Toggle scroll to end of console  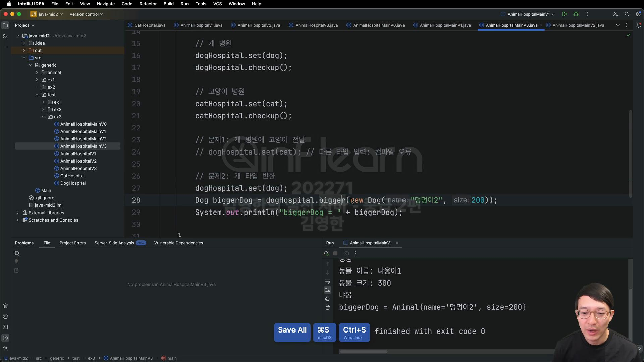[x=328, y=290]
